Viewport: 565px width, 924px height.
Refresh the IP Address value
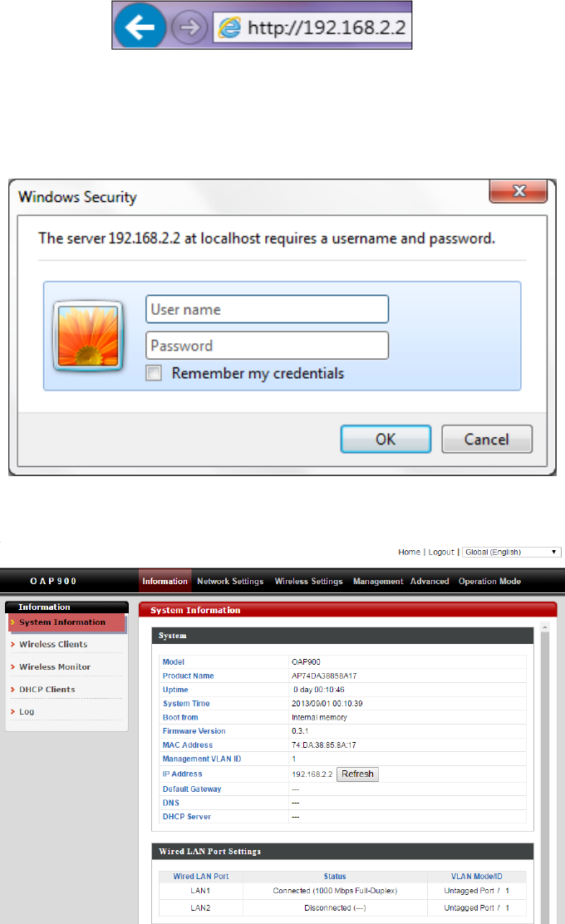[357, 774]
